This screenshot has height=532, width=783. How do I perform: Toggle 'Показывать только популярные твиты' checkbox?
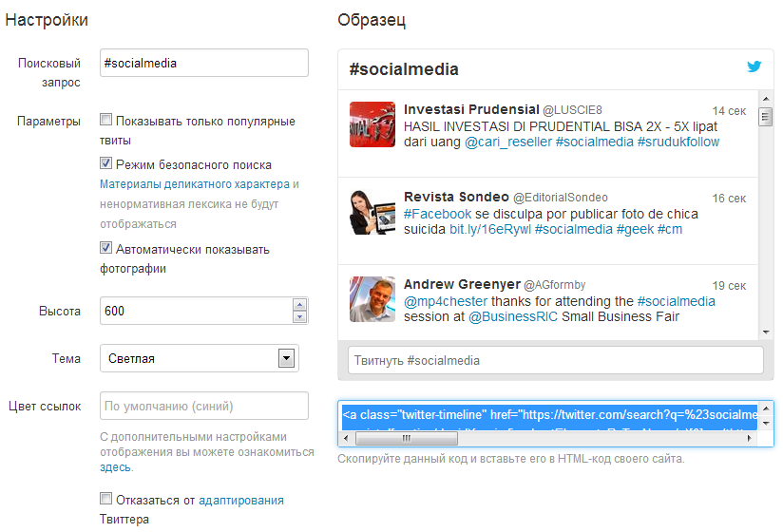tap(105, 120)
